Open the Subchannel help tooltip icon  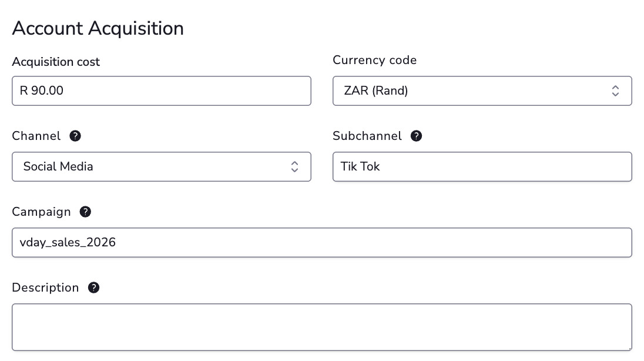pos(416,136)
